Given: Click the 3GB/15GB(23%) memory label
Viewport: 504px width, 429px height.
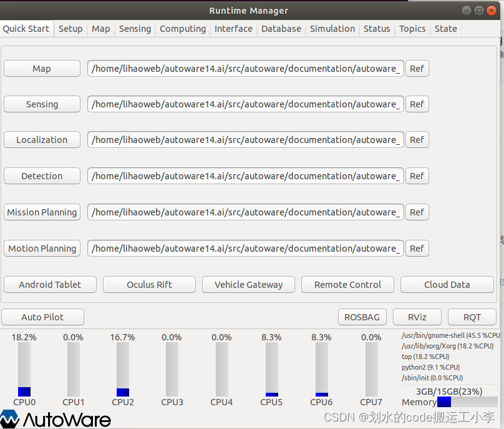Looking at the screenshot, I should [449, 392].
